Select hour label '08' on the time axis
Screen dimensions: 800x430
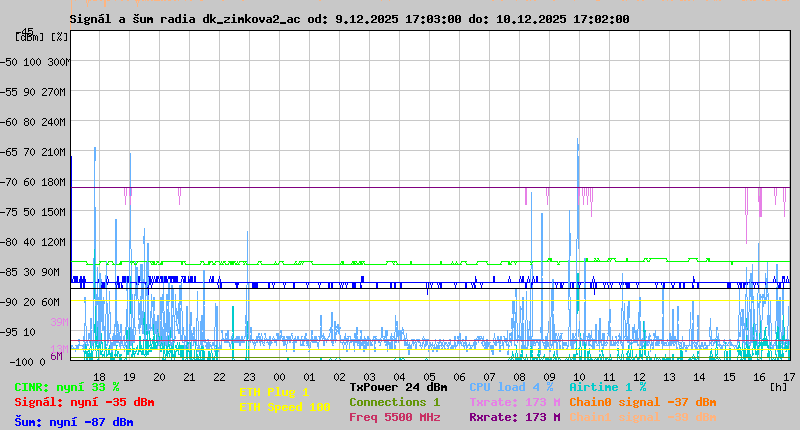519,377
